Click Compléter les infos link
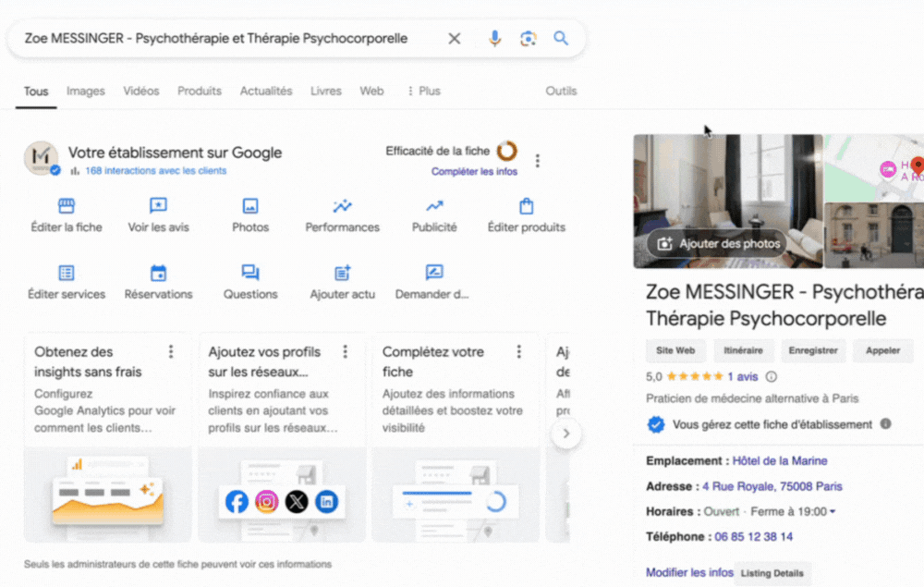 [474, 172]
